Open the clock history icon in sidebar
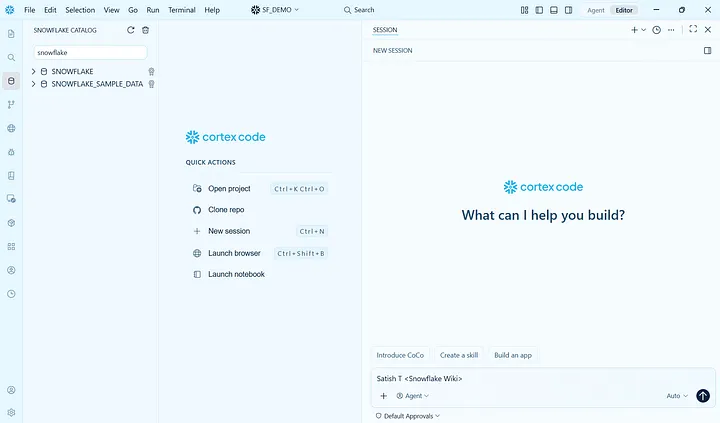720x423 pixels. tap(11, 294)
